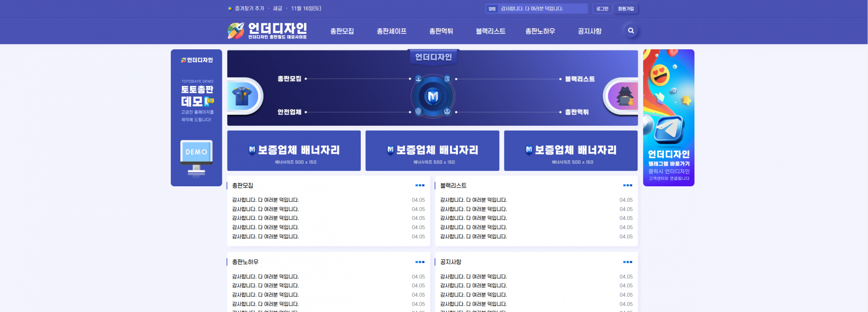Click the small 언더디자인 logo in left banner
868x312 pixels.
click(x=197, y=60)
